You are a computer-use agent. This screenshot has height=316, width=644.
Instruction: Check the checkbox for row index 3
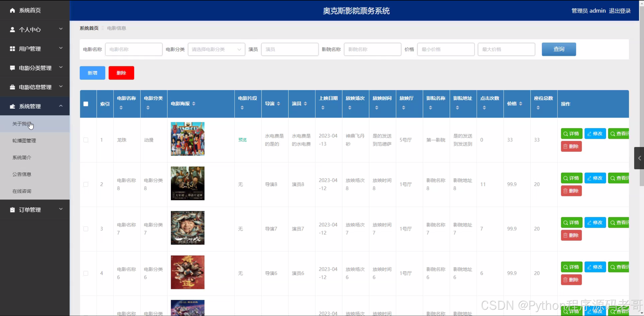point(86,229)
